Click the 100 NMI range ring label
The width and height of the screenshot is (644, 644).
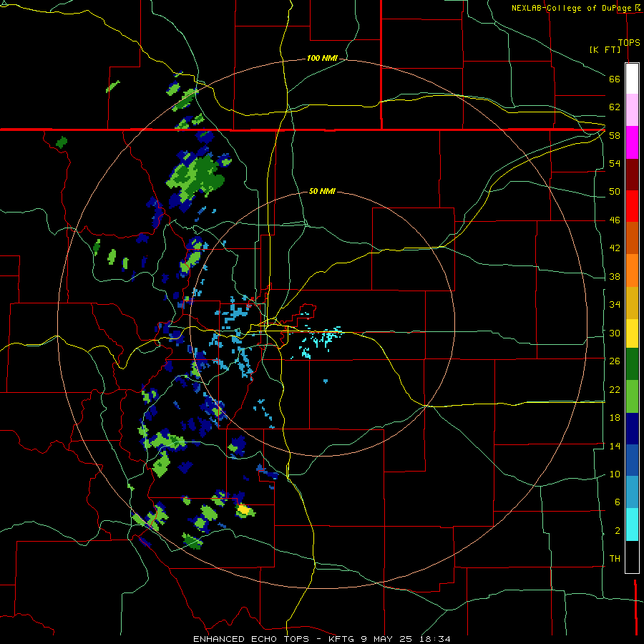pyautogui.click(x=322, y=59)
